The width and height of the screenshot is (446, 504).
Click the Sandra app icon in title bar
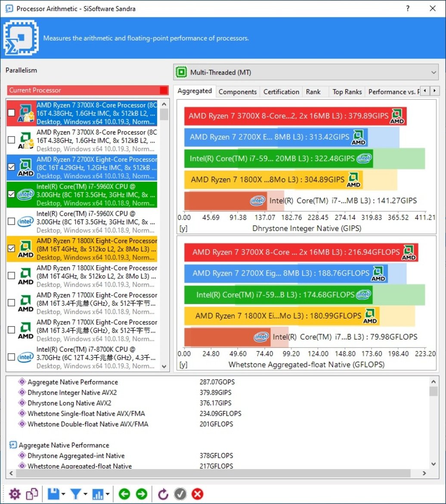coord(9,8)
